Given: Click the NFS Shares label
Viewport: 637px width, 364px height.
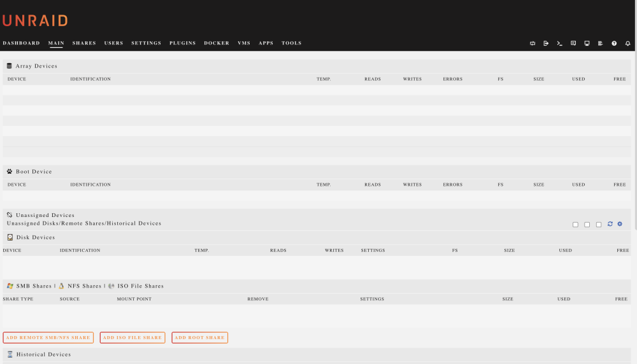Looking at the screenshot, I should click(x=85, y=286).
